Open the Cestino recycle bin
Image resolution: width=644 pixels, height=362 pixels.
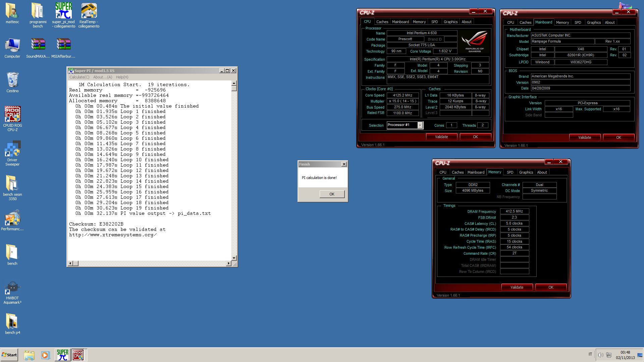(12, 82)
